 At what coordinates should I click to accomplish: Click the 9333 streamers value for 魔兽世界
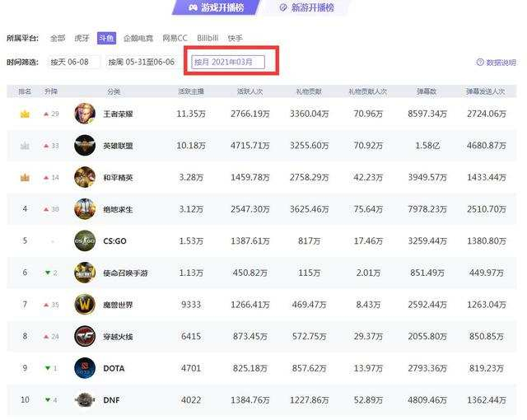(191, 305)
